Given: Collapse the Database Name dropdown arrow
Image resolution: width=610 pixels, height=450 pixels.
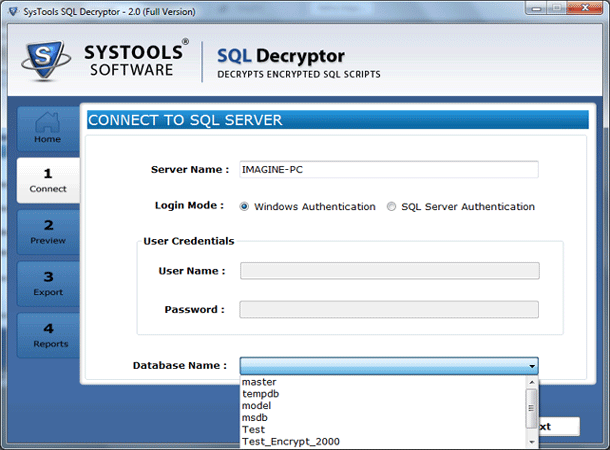Looking at the screenshot, I should pos(532,366).
